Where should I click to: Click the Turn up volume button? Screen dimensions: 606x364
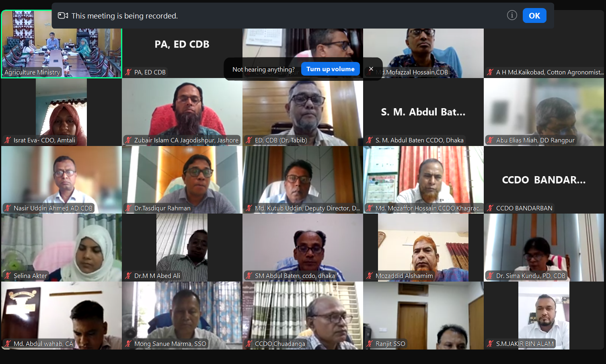[330, 69]
